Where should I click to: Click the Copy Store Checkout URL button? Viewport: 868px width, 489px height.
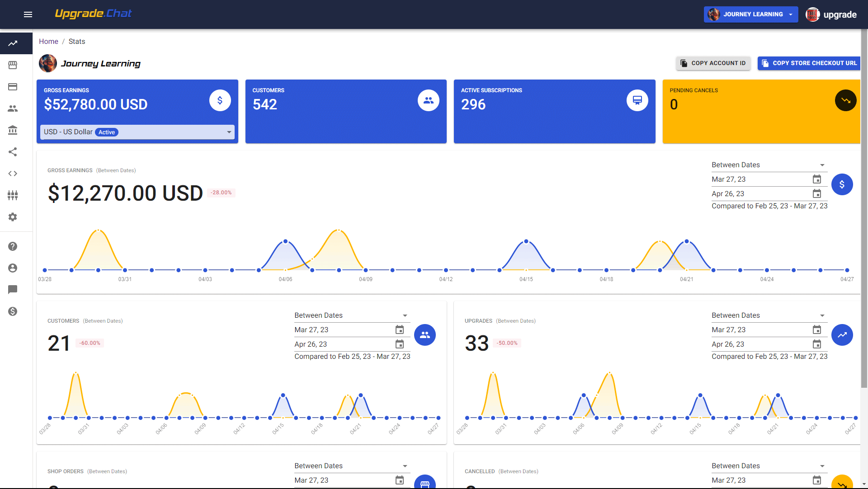tap(809, 63)
